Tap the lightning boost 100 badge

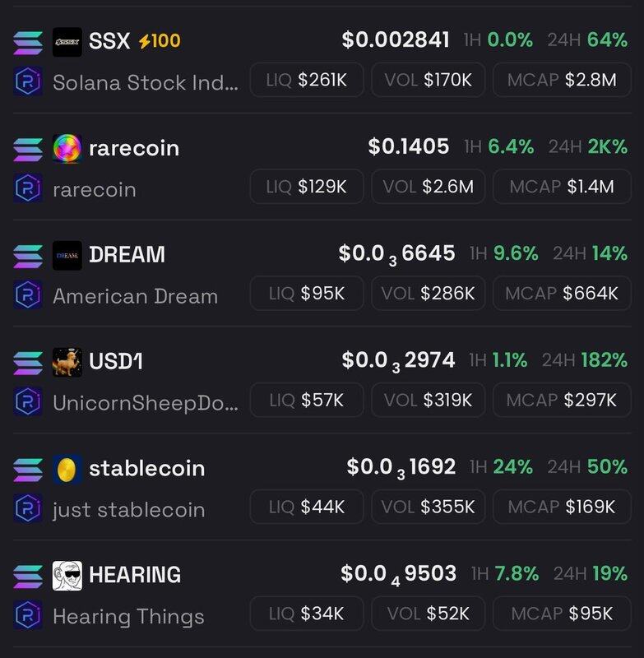[x=160, y=41]
